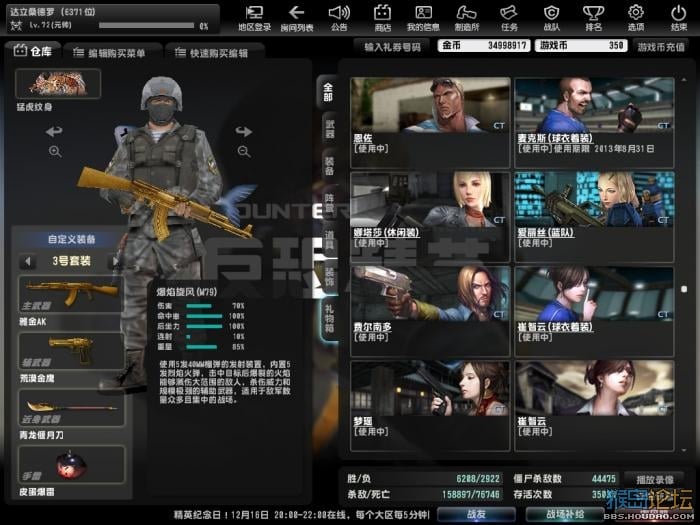Click the player name 达立桑德罗
This screenshot has width=700, height=525.
click(34, 12)
